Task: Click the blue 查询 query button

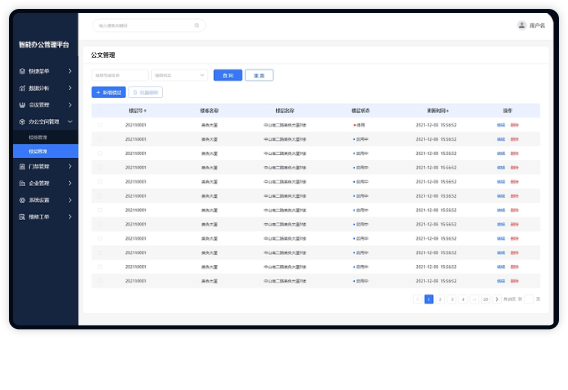Action: point(228,75)
